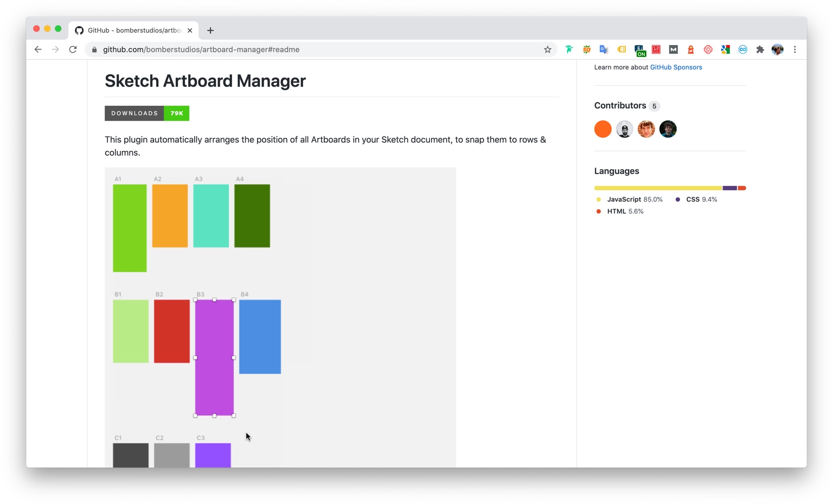Click the red calendar 12 extension icon
The width and height of the screenshot is (833, 504).
tap(656, 49)
